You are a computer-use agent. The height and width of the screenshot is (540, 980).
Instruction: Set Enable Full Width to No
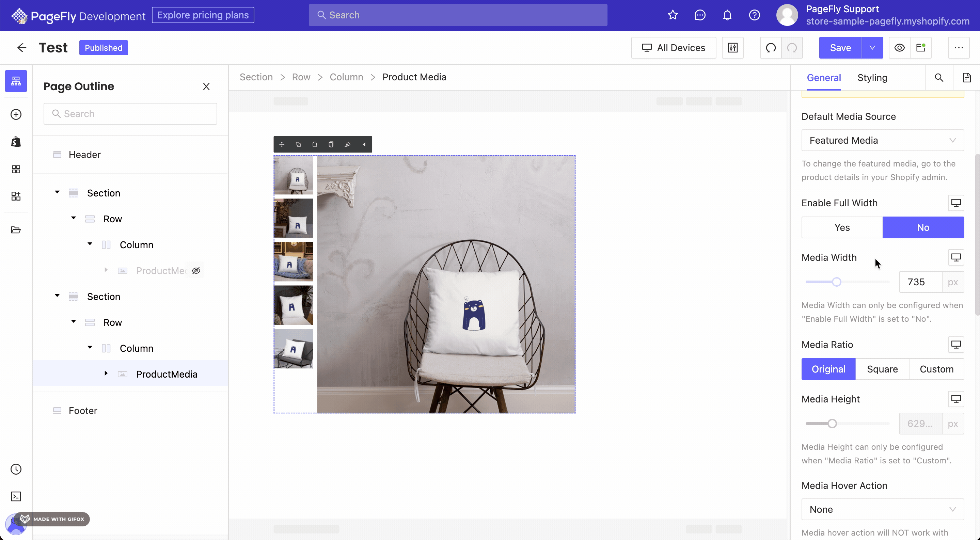pos(923,227)
